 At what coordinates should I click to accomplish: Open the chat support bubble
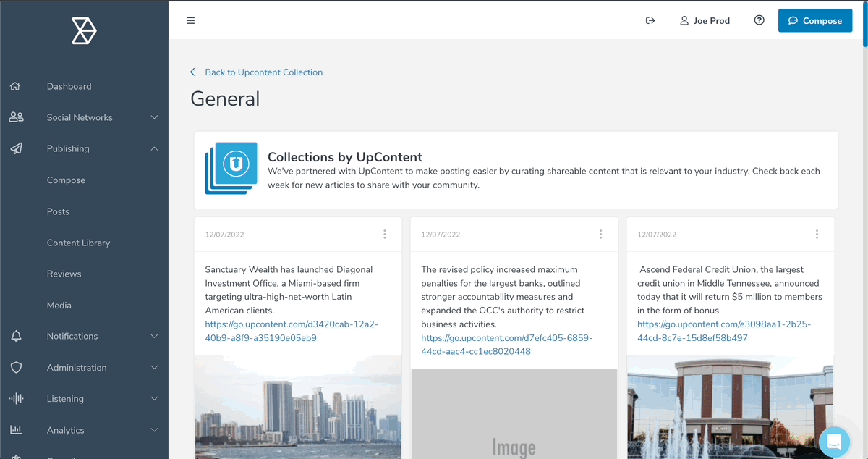coord(834,441)
